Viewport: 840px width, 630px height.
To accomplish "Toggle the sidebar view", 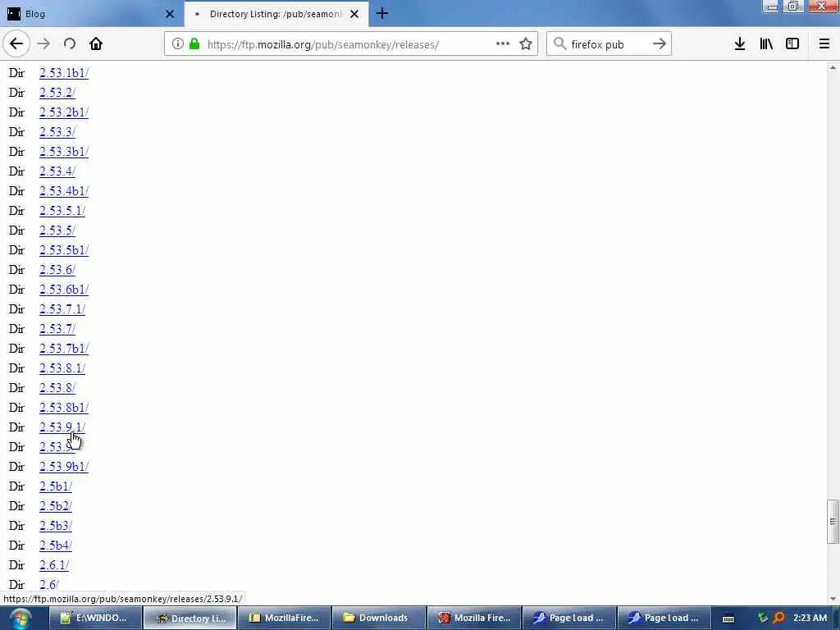I will point(792,44).
